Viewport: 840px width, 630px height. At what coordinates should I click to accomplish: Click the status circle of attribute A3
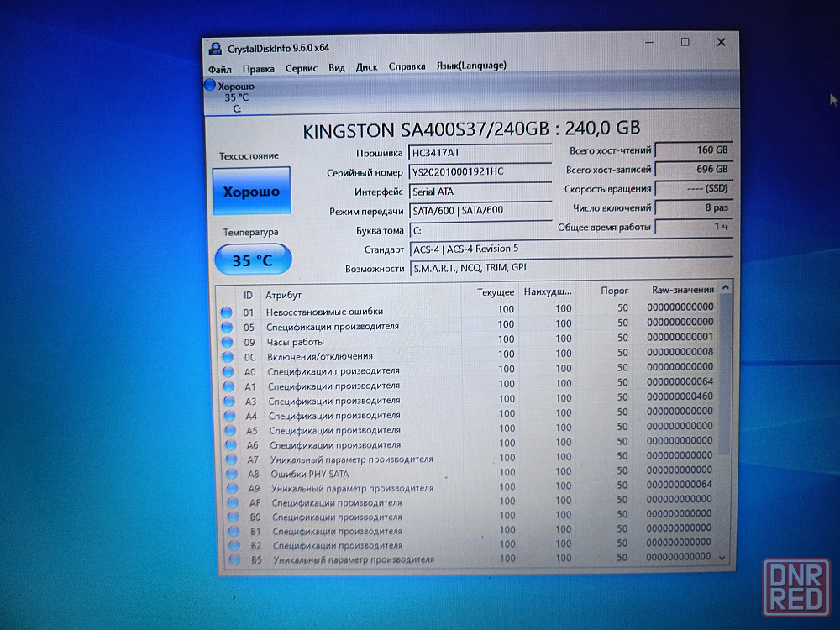coord(230,401)
